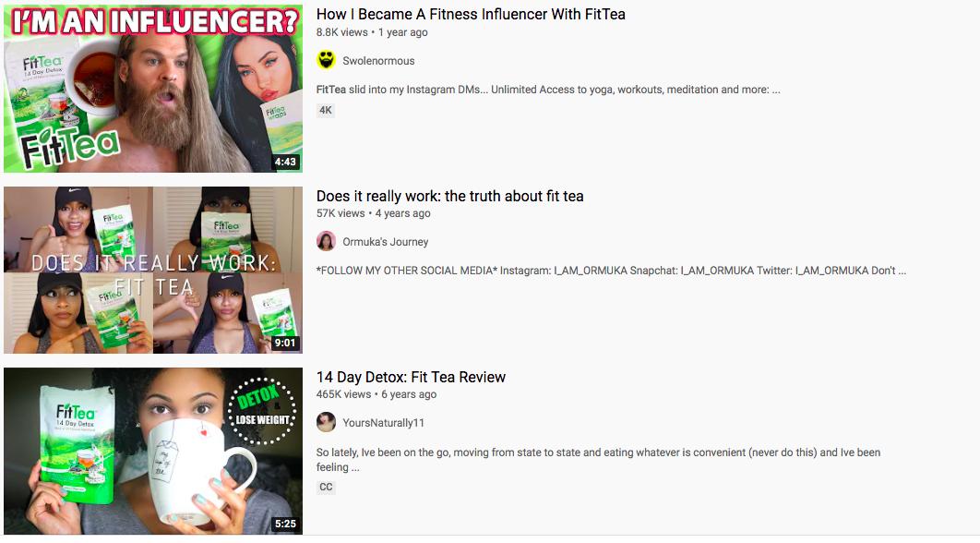Click the "So lately, Ive been on the go" description
980x543 pixels.
pos(598,460)
